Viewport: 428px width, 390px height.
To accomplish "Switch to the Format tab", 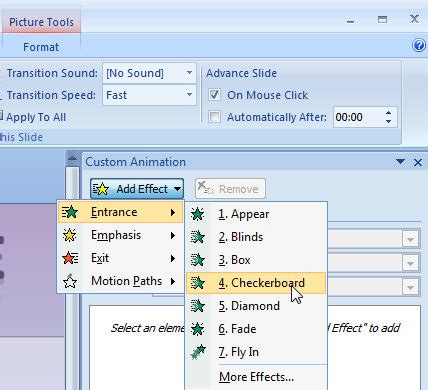I will point(41,47).
